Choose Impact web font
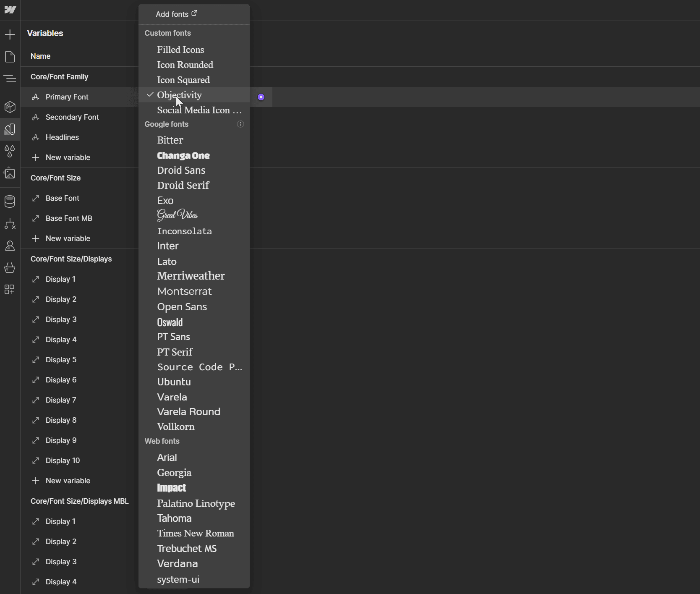 (194, 488)
